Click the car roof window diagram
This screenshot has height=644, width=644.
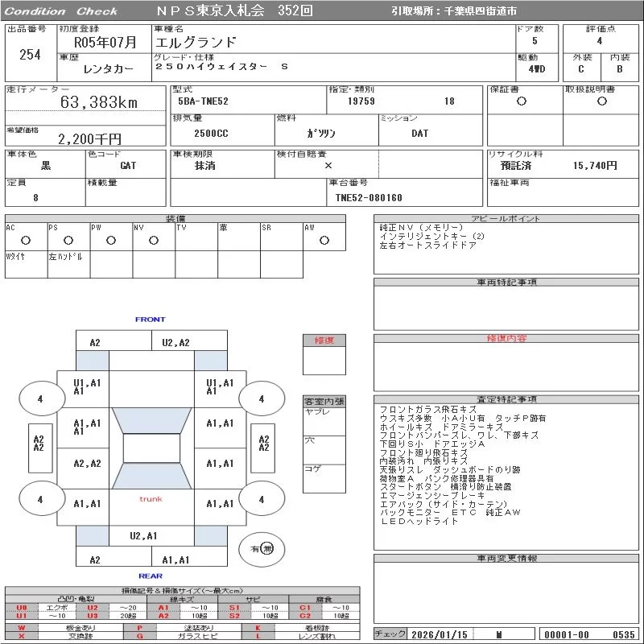151,448
